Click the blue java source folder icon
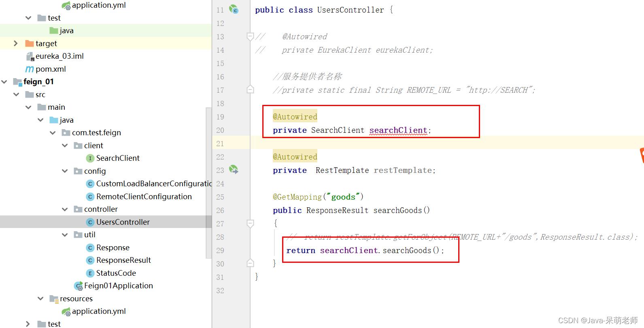The width and height of the screenshot is (644, 328). click(54, 120)
